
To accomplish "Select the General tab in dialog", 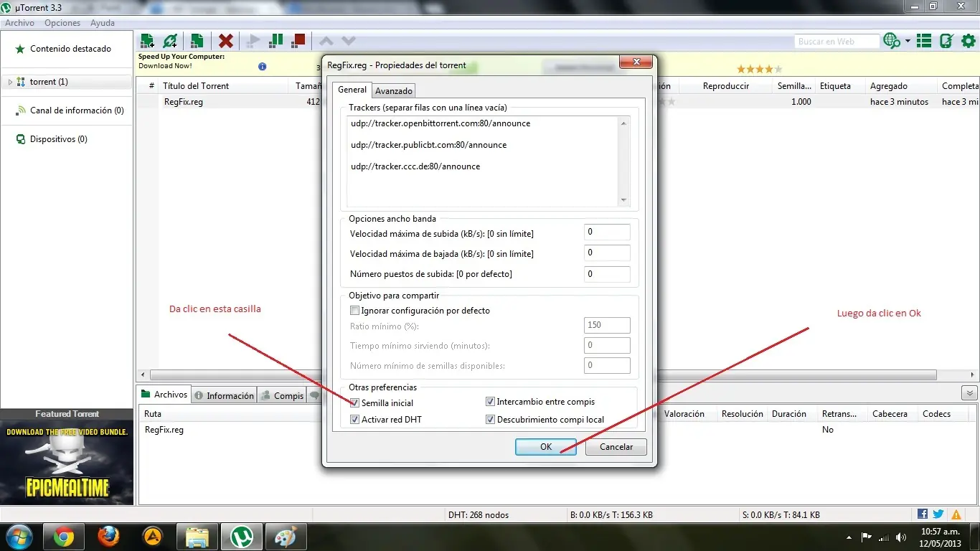I will coord(352,90).
